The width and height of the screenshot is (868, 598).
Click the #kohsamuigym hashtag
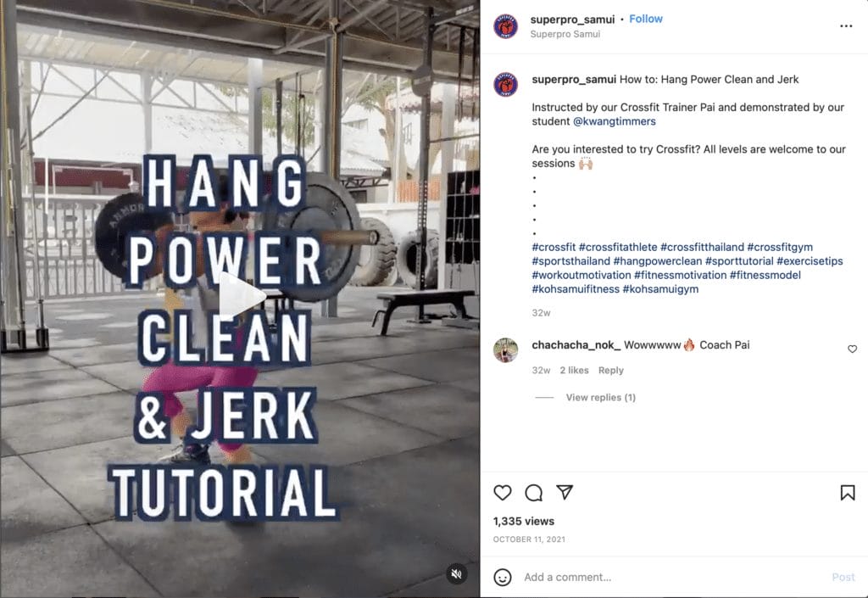[660, 288]
